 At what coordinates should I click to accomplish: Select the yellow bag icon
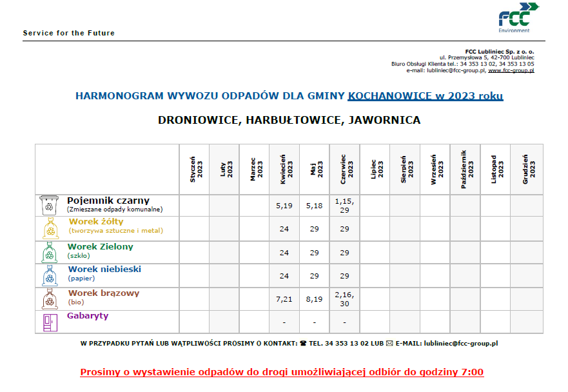[x=50, y=228]
